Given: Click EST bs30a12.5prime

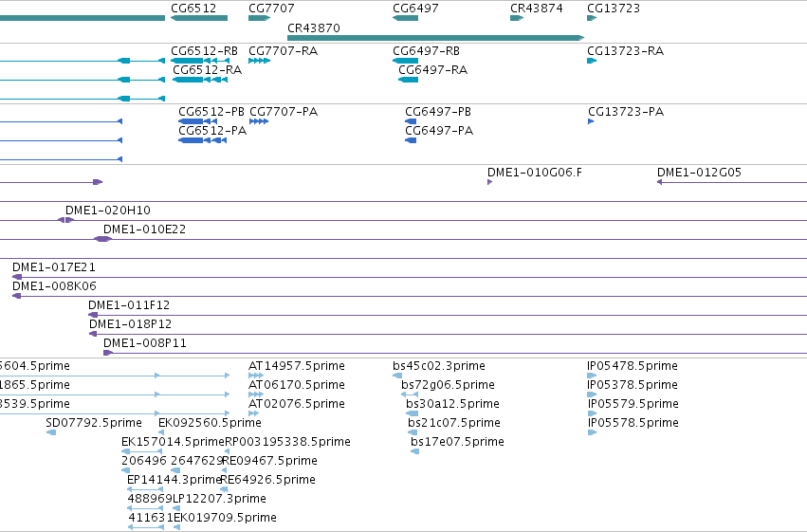Looking at the screenshot, I should tap(413, 413).
